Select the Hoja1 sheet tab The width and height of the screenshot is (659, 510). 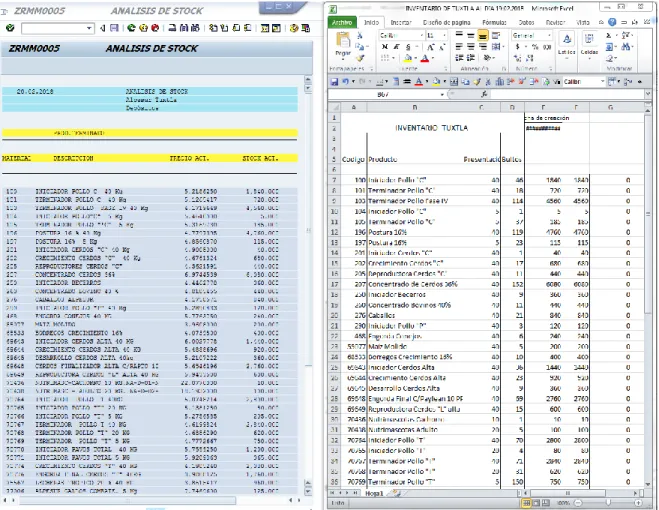(374, 493)
